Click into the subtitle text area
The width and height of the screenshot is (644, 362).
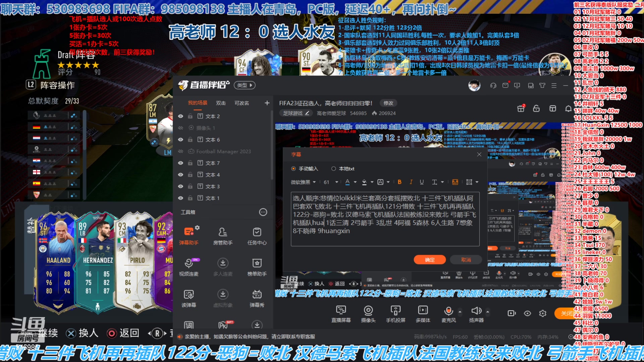[385, 219]
